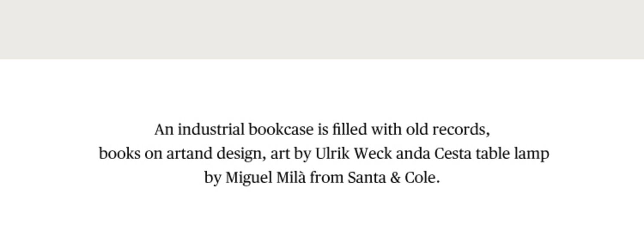Screen dimensions: 644x237
Task: Click the name "Miguel Milà" in the caption
Action: [x=266, y=178]
